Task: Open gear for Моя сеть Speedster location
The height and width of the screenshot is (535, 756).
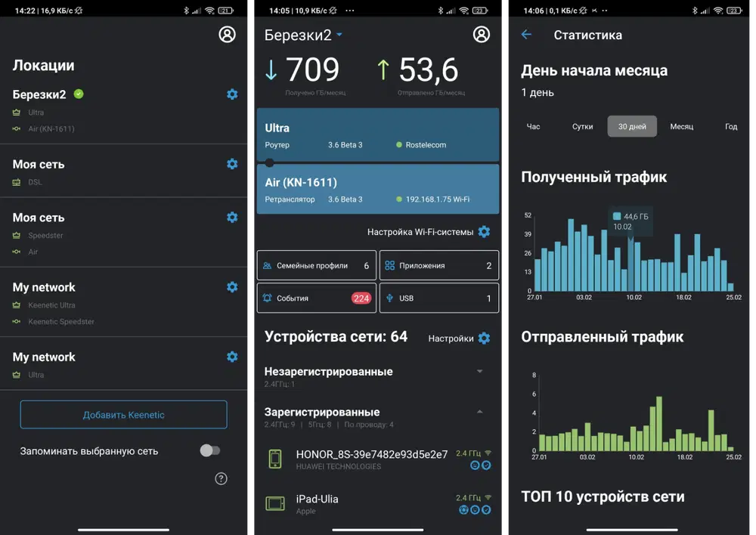Action: 232,217
